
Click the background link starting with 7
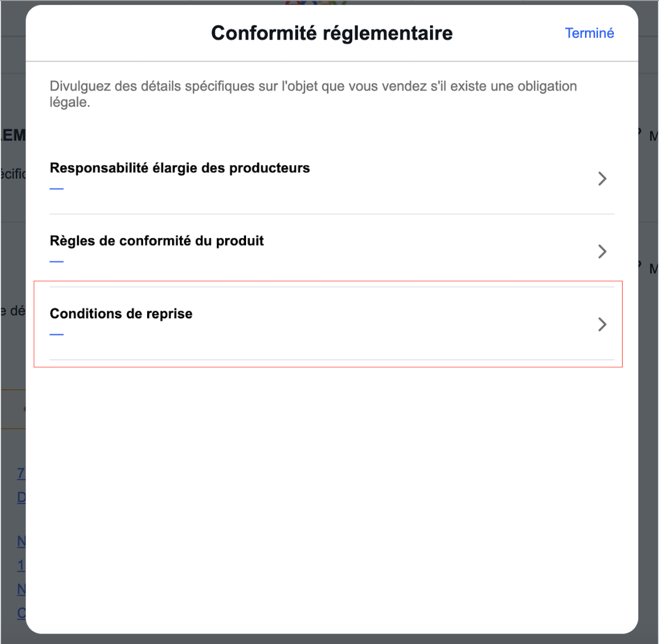(x=21, y=473)
